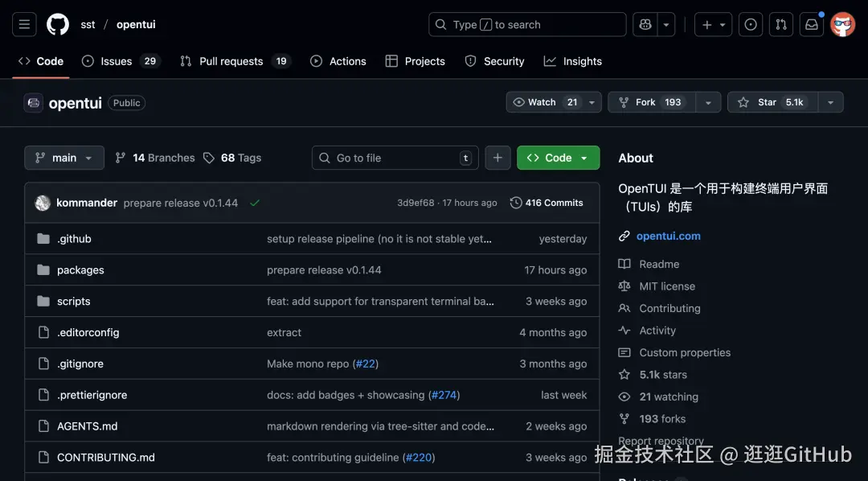This screenshot has height=481, width=868.
Task: Open the user profile avatar
Action: coord(842,25)
